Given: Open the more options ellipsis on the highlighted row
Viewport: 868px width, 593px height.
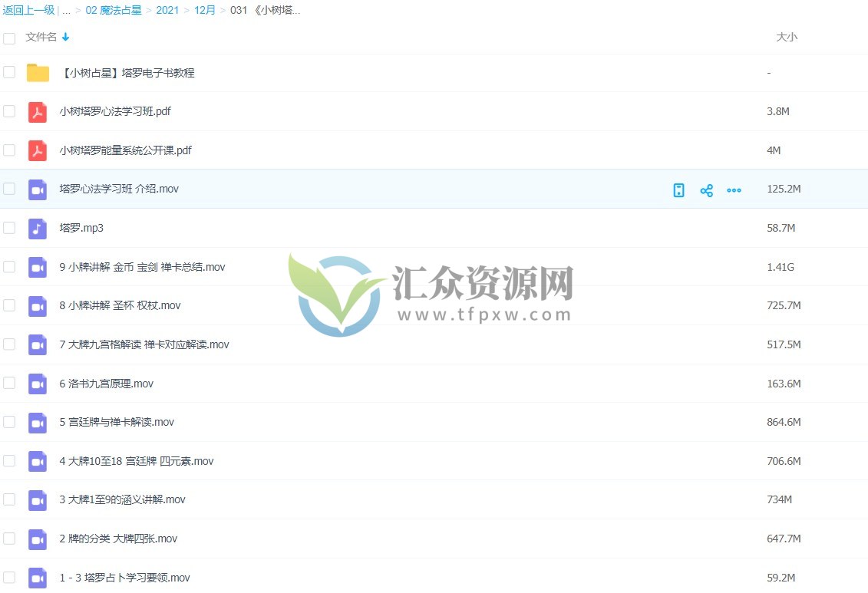Looking at the screenshot, I should [734, 189].
